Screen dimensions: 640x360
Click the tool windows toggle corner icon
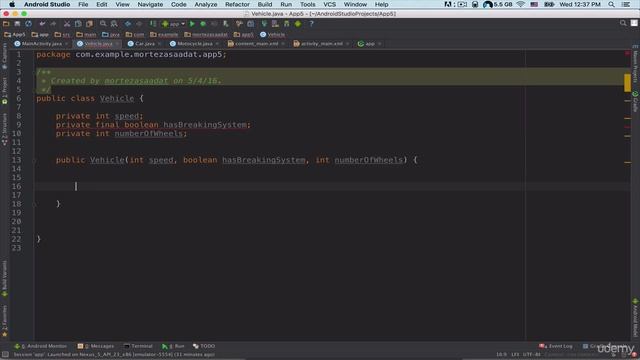5,355
